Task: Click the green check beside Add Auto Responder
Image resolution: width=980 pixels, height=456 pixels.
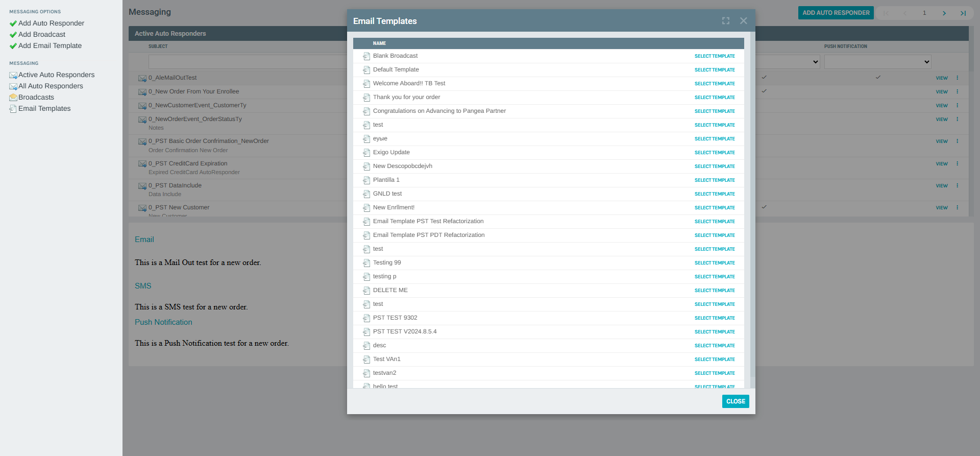Action: (x=13, y=23)
